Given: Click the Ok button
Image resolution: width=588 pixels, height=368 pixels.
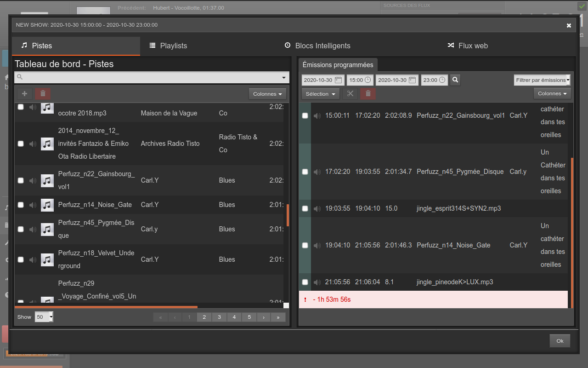Looking at the screenshot, I should pyautogui.click(x=560, y=341).
